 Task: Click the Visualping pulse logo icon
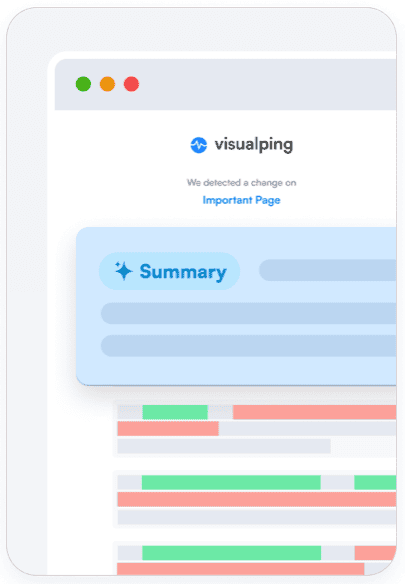pyautogui.click(x=199, y=145)
